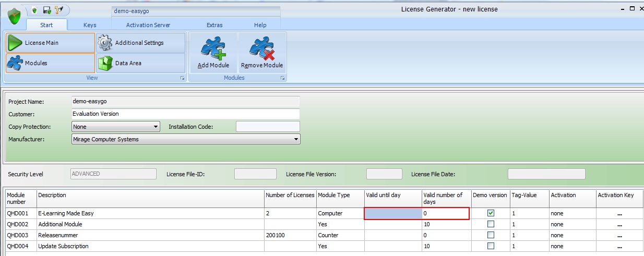Show the Modules view
Screen dimensions: 644x256
pyautogui.click(x=50, y=63)
